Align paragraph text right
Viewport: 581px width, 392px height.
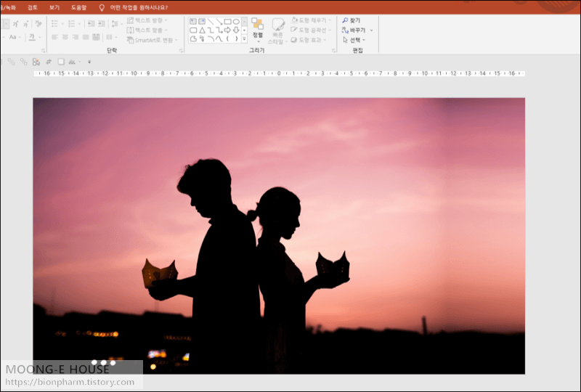pos(76,37)
